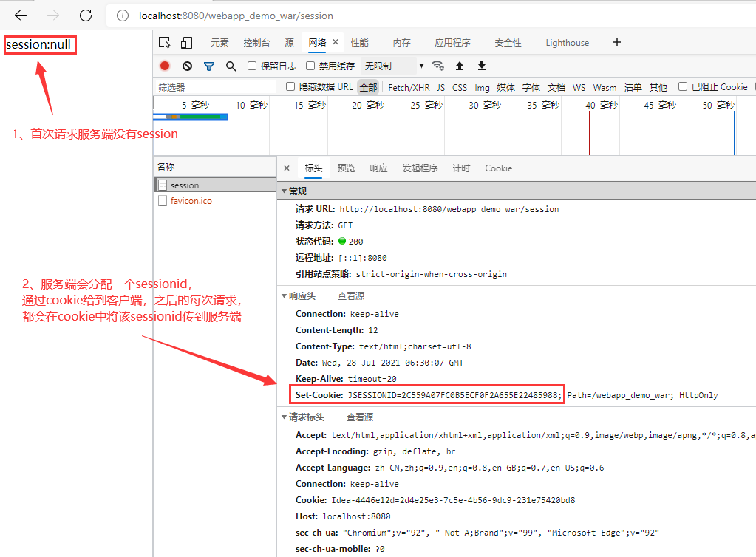The width and height of the screenshot is (756, 557).
Task: Switch to the 控制台 tab
Action: tap(256, 42)
